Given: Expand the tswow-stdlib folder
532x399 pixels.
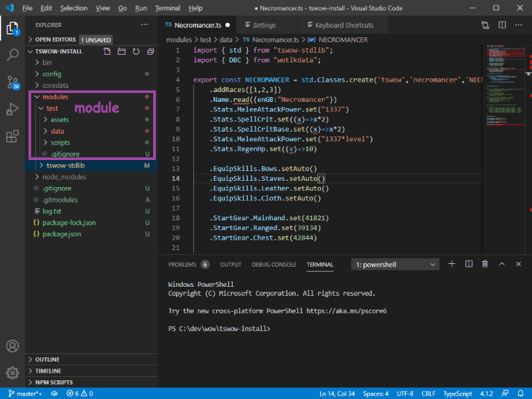Looking at the screenshot, I should (x=91, y=166).
